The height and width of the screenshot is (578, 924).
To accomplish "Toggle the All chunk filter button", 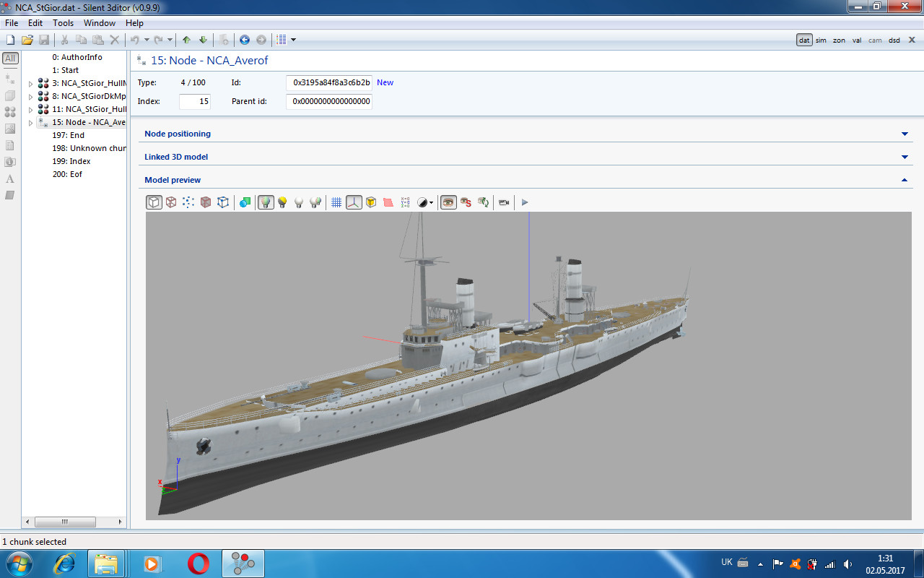I will (x=10, y=59).
